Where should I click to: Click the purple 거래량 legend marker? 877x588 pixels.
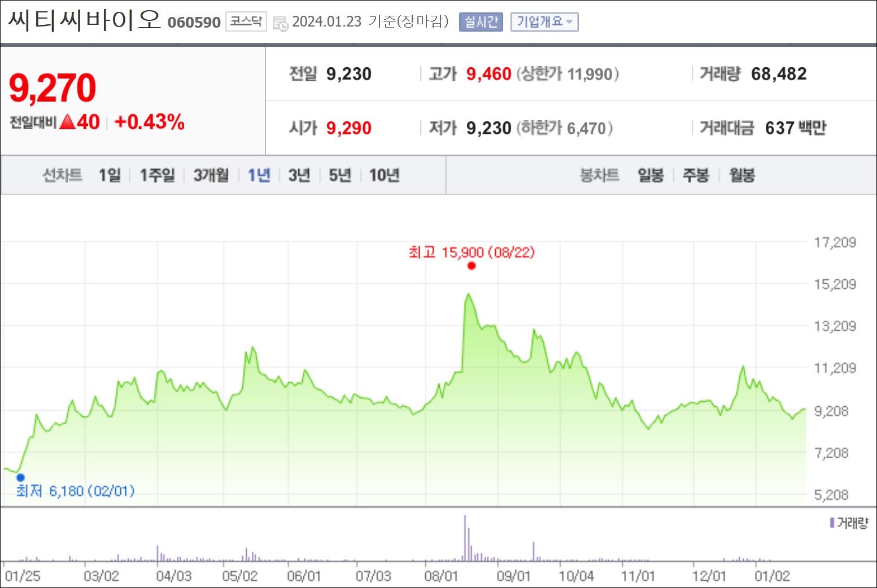(x=832, y=523)
